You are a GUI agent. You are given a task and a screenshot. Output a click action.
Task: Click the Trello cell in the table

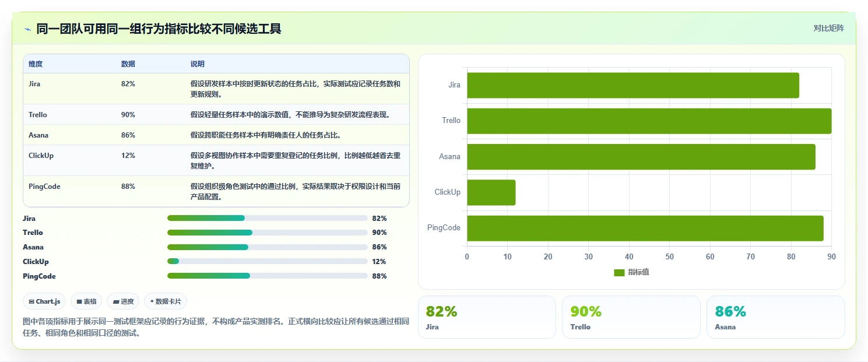pyautogui.click(x=38, y=115)
